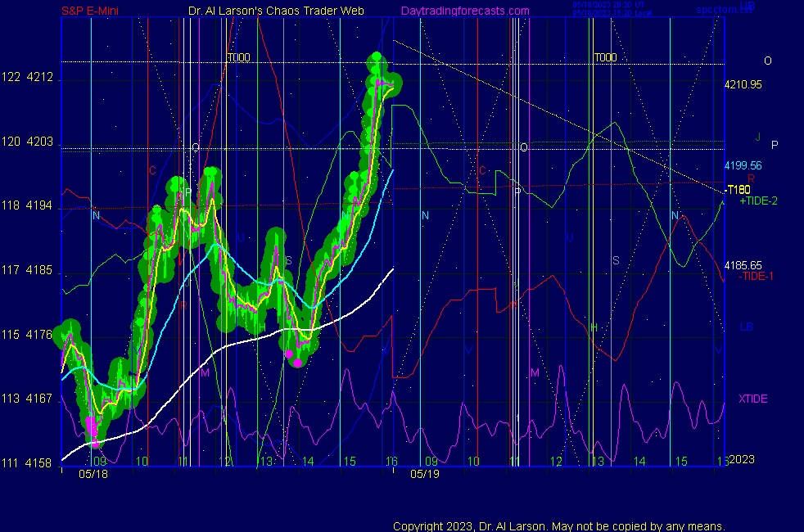Click the "Dr. Al Larson's Chaos Trader Web" heading

tap(276, 11)
